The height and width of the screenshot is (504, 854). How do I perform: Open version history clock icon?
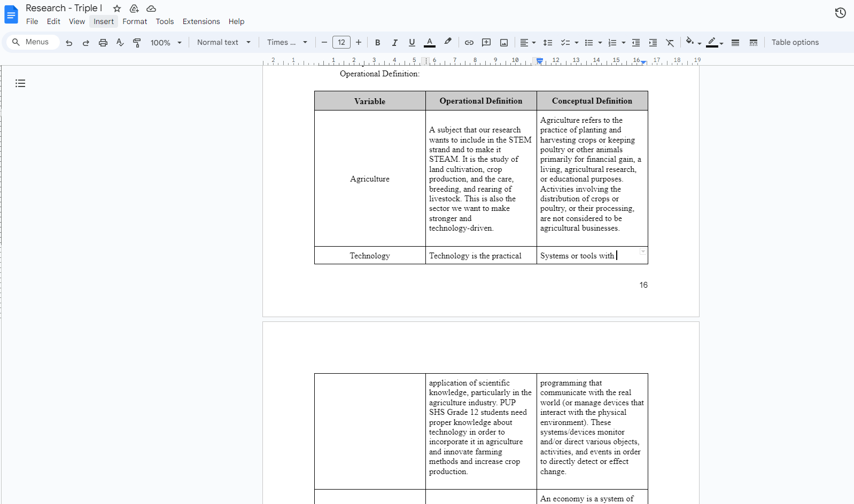point(840,13)
